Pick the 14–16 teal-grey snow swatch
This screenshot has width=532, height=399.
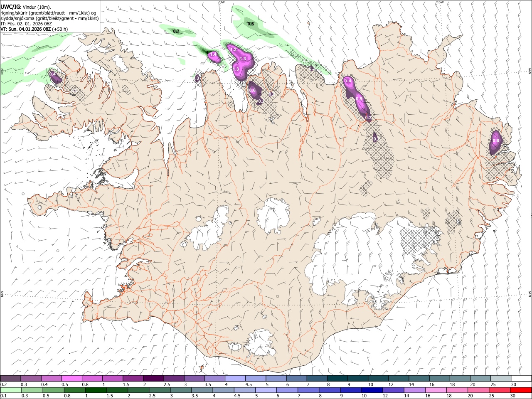419,379
